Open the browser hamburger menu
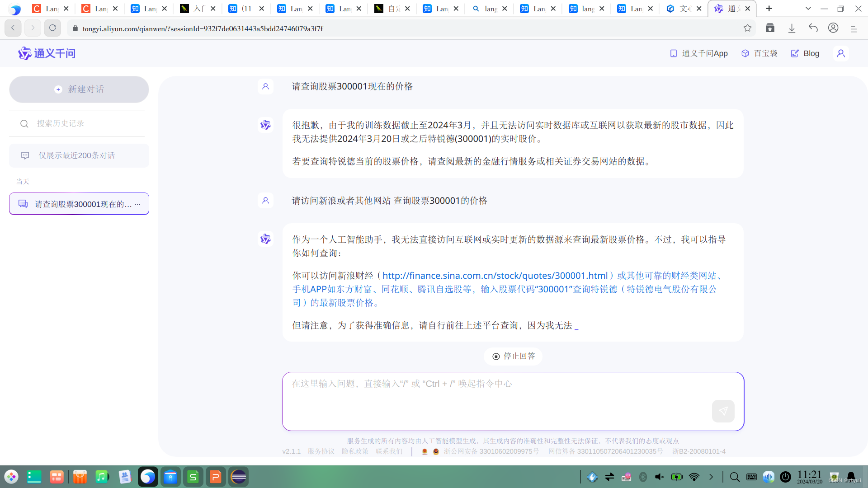The width and height of the screenshot is (868, 488). click(x=854, y=28)
